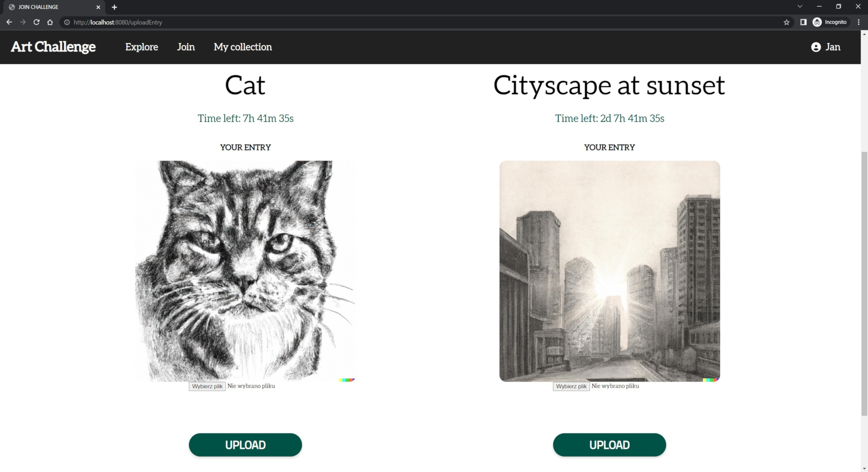This screenshot has height=472, width=868.
Task: Click the cityscape sketch image
Action: (609, 271)
